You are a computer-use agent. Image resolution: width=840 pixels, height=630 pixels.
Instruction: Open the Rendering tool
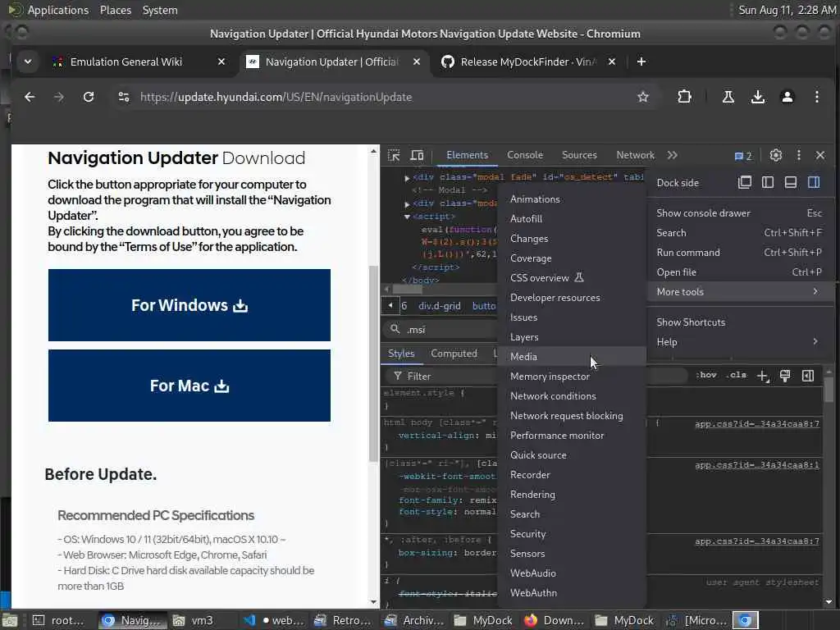572,495
